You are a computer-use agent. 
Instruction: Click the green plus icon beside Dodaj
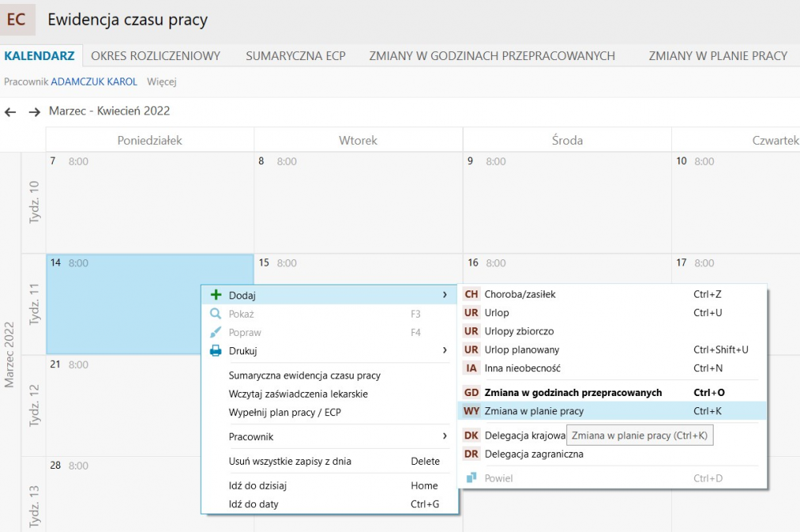(215, 295)
